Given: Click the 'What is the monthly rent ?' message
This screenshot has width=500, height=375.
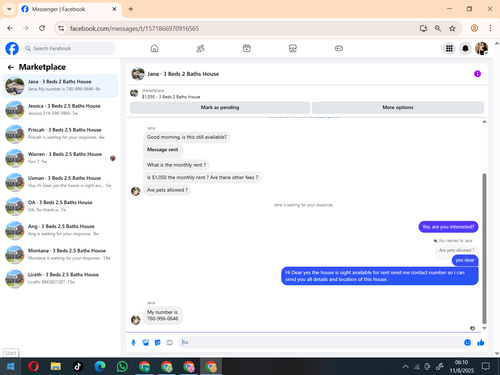Looking at the screenshot, I should pos(176,165).
